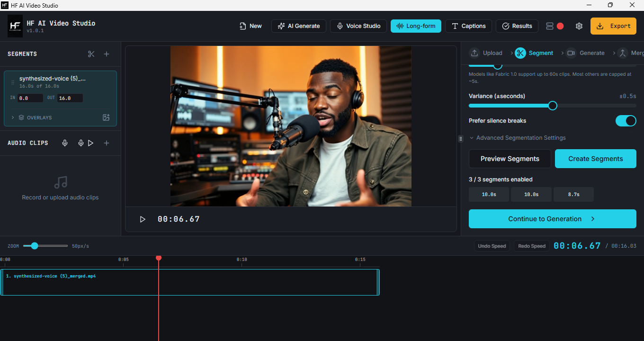644x341 pixels.
Task: Click the video preview frame
Action: click(x=291, y=126)
